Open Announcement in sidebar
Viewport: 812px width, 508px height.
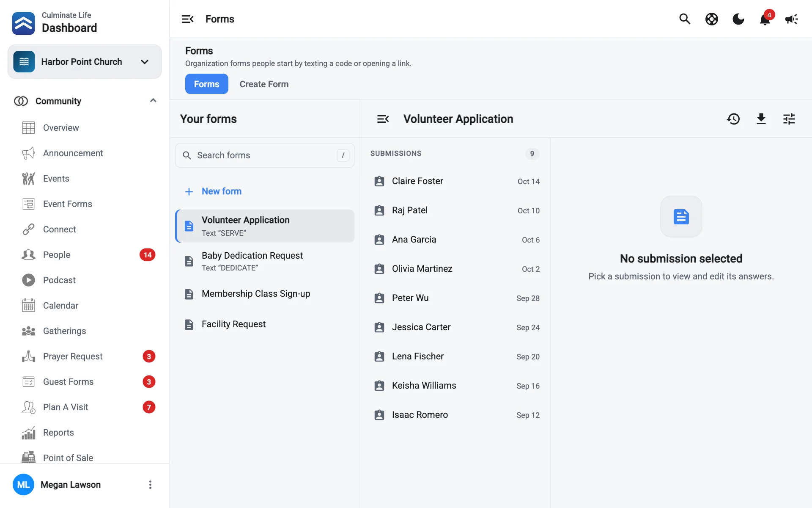click(85, 153)
